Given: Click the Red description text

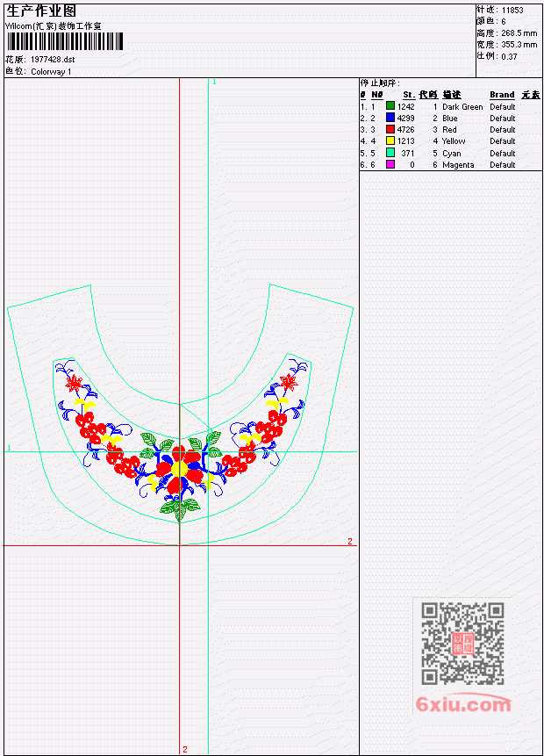Looking at the screenshot, I should coord(449,130).
